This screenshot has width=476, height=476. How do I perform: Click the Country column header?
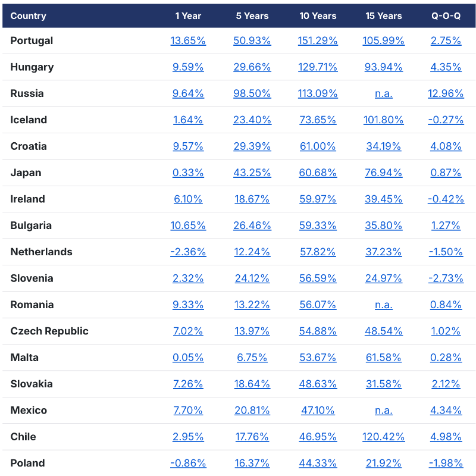point(28,16)
